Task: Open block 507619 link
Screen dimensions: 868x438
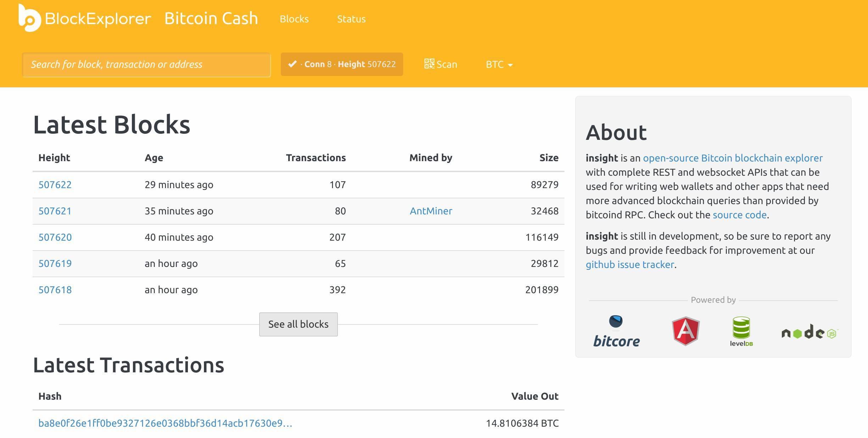Action: pyautogui.click(x=55, y=263)
